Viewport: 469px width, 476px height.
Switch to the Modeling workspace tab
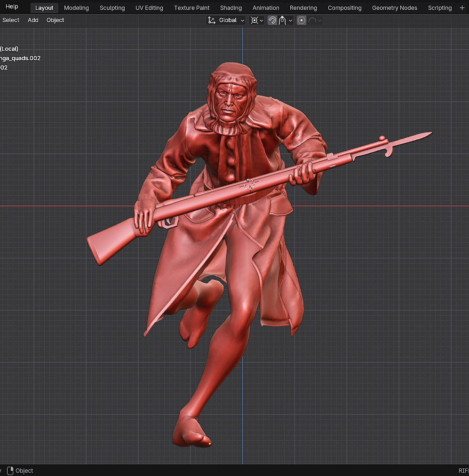coord(77,8)
